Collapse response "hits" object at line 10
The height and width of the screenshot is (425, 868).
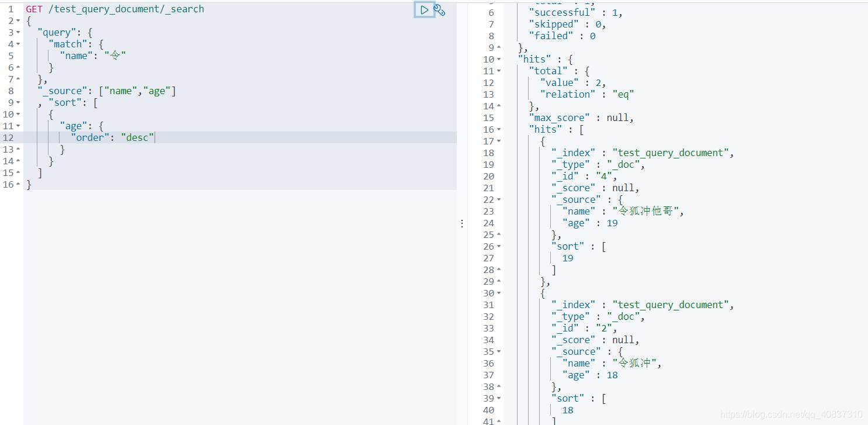[499, 60]
